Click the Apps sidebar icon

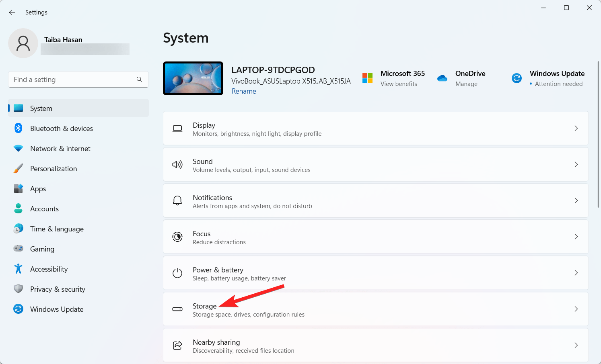[19, 188]
